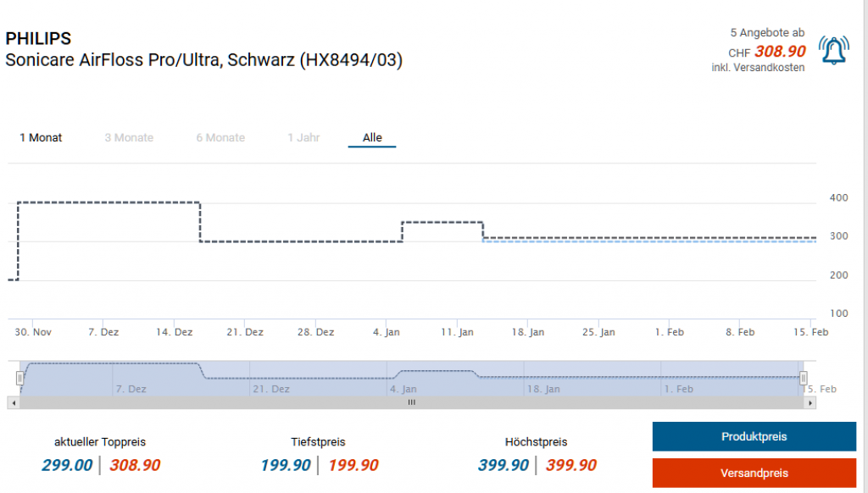Click the right range handle of the navigator

804,378
